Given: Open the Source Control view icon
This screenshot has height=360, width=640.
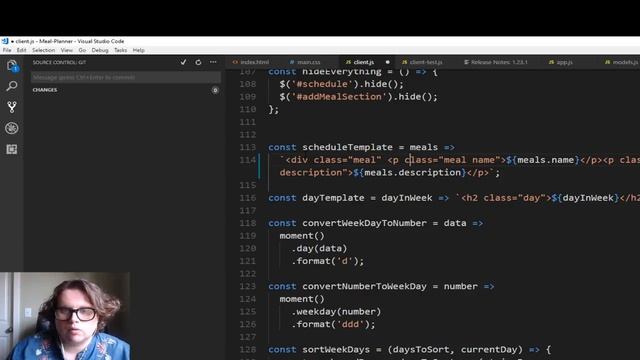Looking at the screenshot, I should (12, 107).
